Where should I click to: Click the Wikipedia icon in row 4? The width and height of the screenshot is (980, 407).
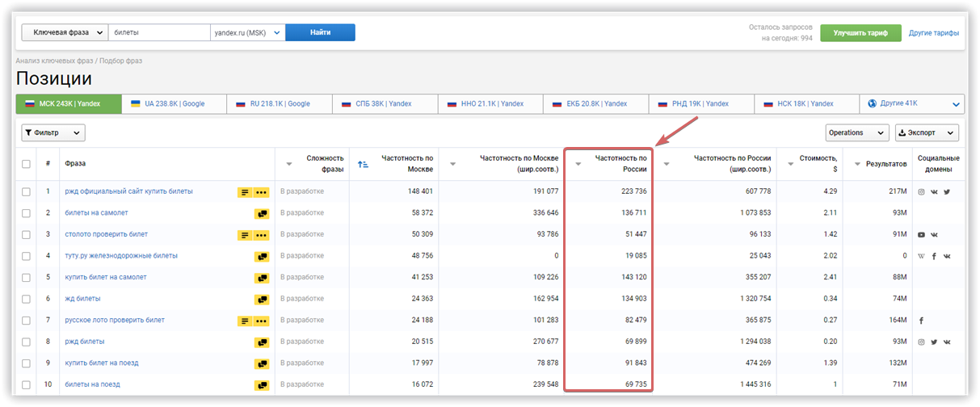[x=921, y=256]
